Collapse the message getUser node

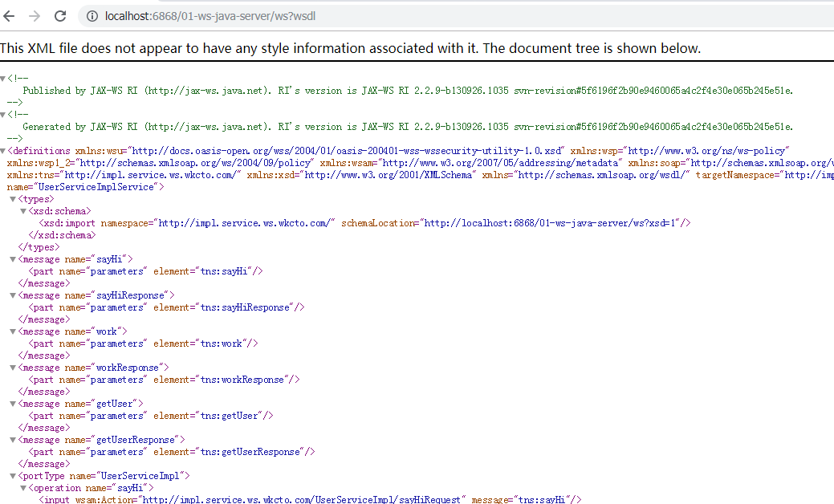(13, 404)
